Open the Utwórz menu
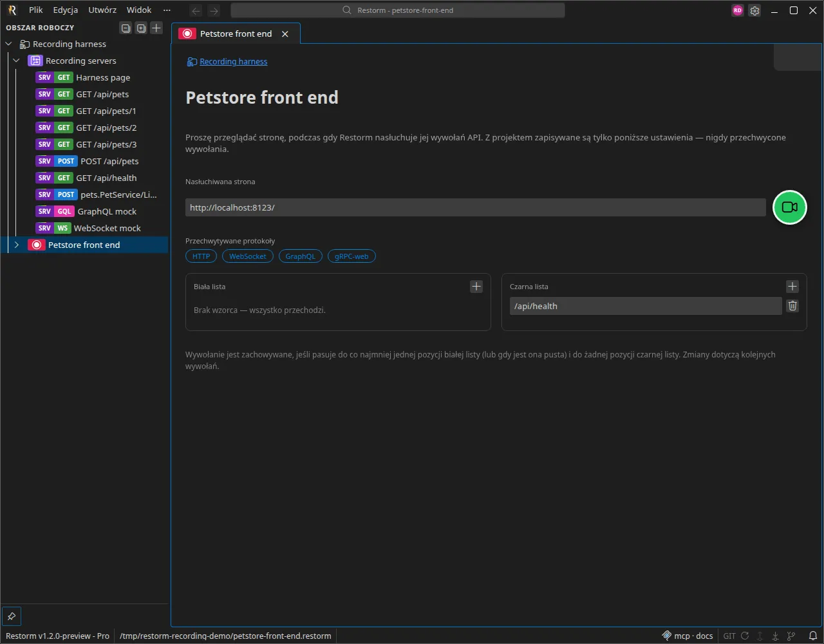824x644 pixels. pos(102,10)
